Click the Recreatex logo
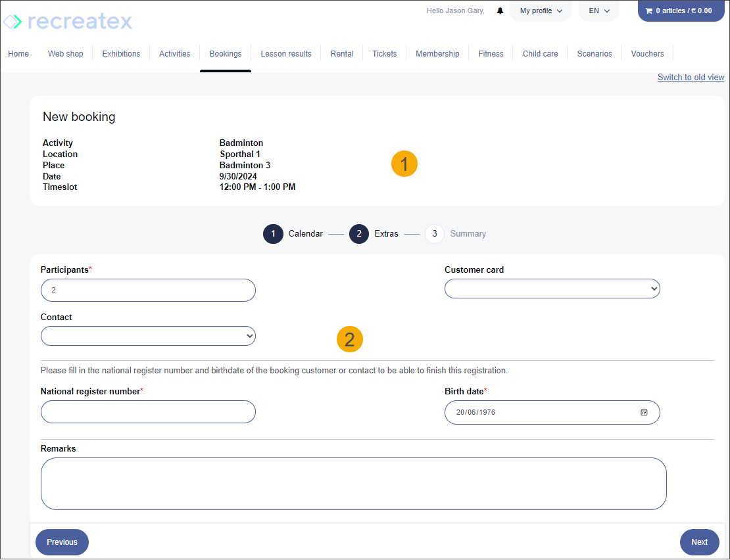This screenshot has width=730, height=560. 68,22
